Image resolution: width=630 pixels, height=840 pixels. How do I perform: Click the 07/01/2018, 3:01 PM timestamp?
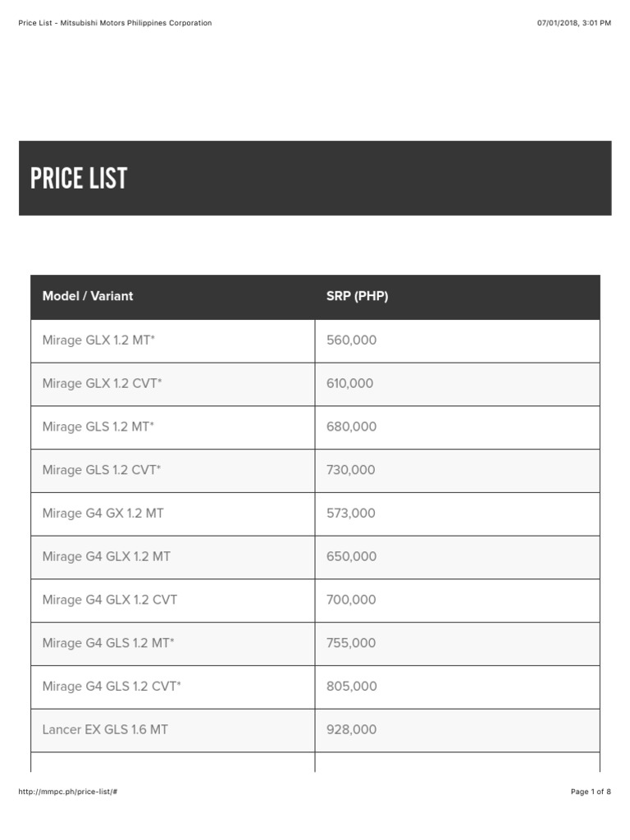point(574,23)
